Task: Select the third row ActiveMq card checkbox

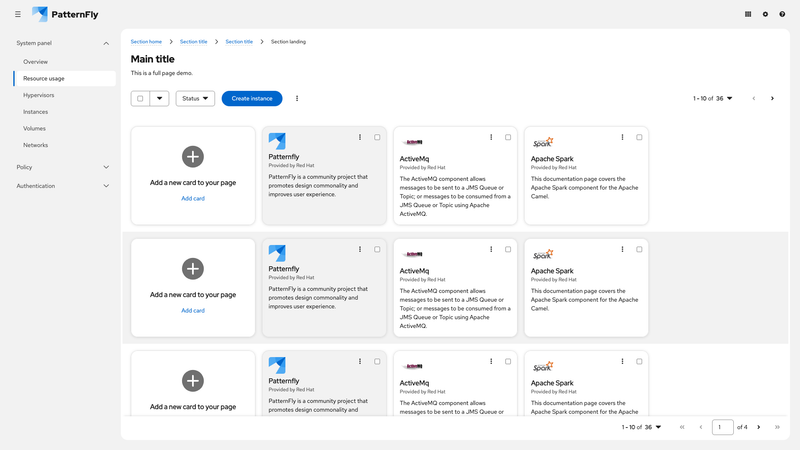Action: coord(508,361)
